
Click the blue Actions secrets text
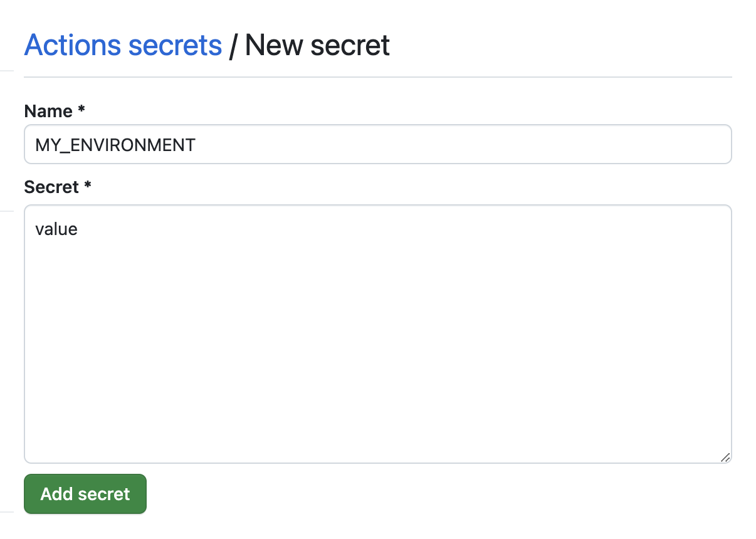click(123, 45)
